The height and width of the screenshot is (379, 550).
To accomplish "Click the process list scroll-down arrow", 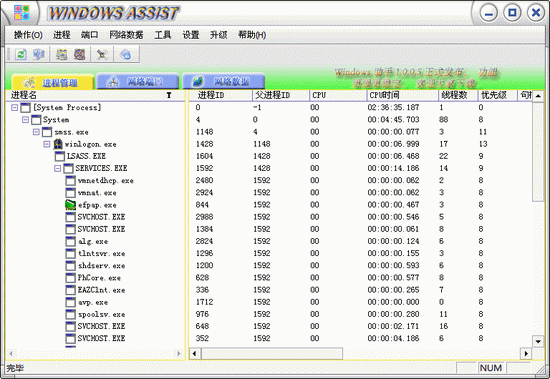I will click(x=538, y=341).
